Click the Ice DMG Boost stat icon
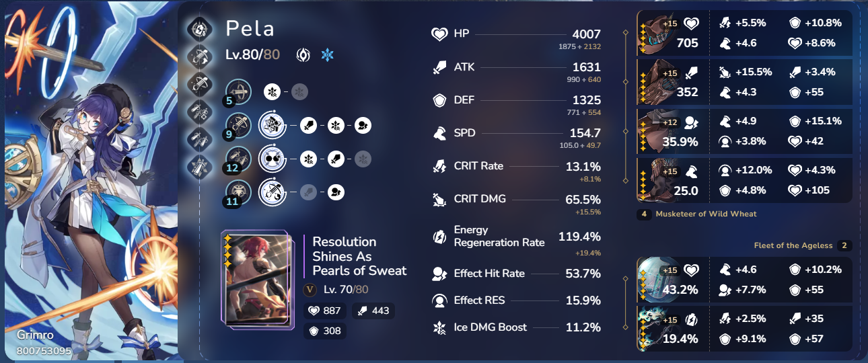 pos(439,328)
